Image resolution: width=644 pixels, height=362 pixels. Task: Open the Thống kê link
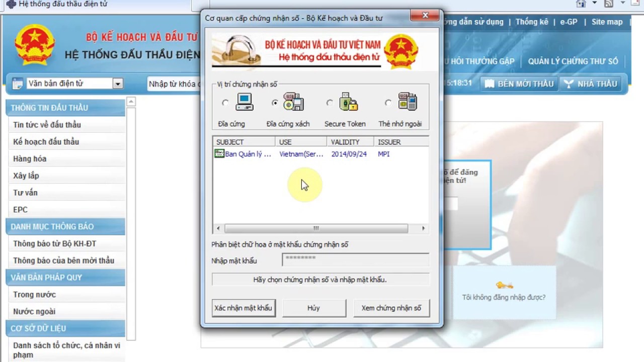click(x=532, y=22)
